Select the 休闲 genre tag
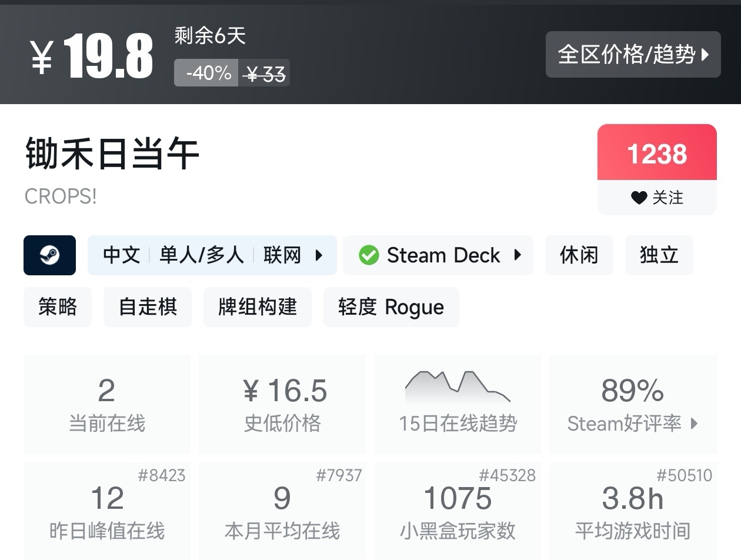Viewport: 741px width, 560px height. tap(579, 255)
